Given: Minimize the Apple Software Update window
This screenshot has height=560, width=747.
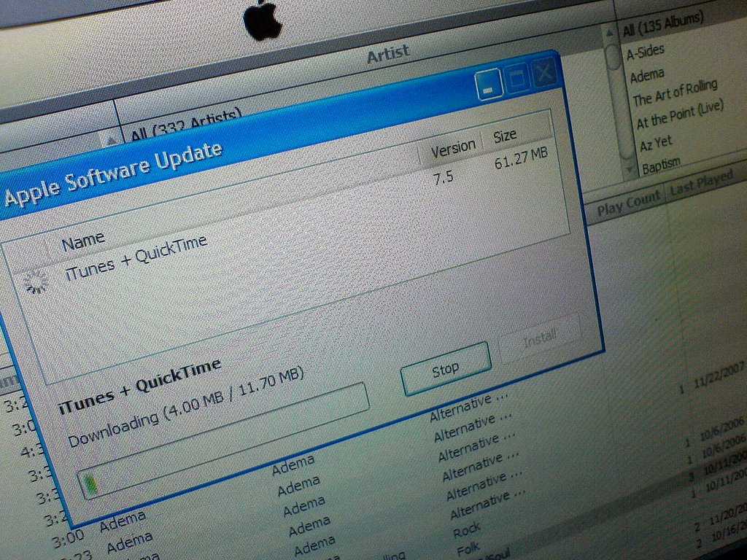Looking at the screenshot, I should pyautogui.click(x=488, y=86).
